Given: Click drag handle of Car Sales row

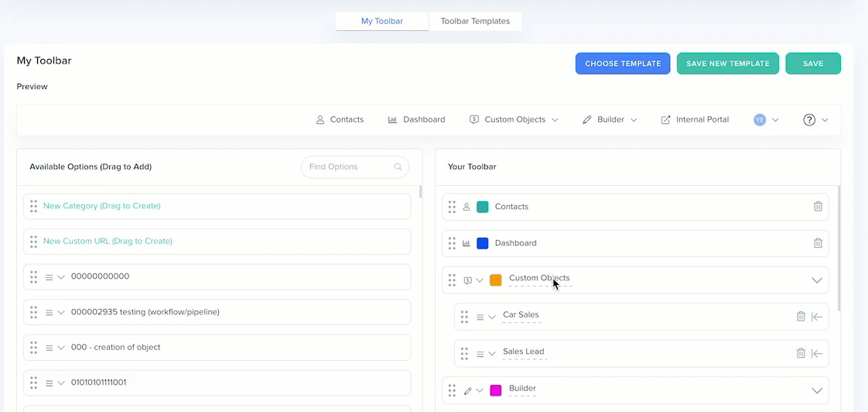Looking at the screenshot, I should [x=464, y=317].
